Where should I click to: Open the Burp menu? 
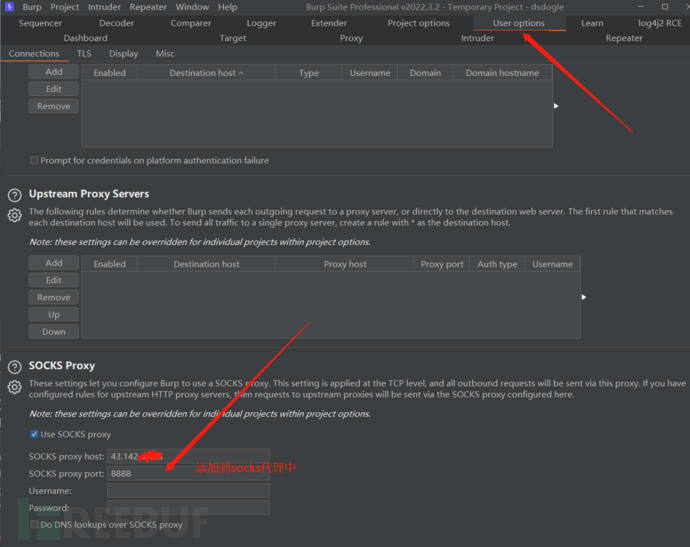pyautogui.click(x=32, y=7)
